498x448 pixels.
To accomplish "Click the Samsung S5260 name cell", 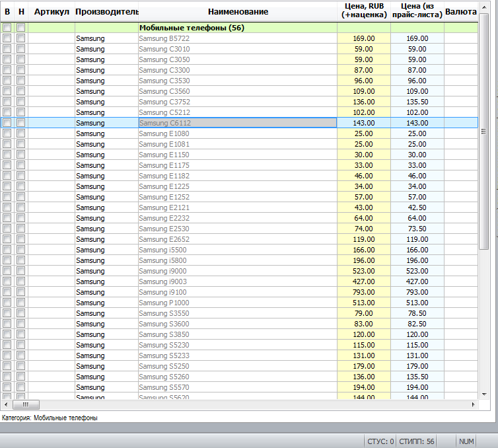I will (x=238, y=377).
